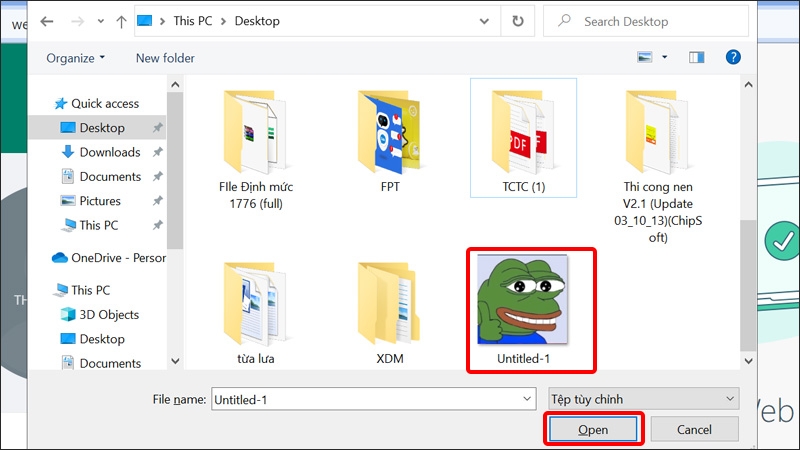Change view with the view icon
Viewport: 800px width, 450px height.
pyautogui.click(x=645, y=57)
